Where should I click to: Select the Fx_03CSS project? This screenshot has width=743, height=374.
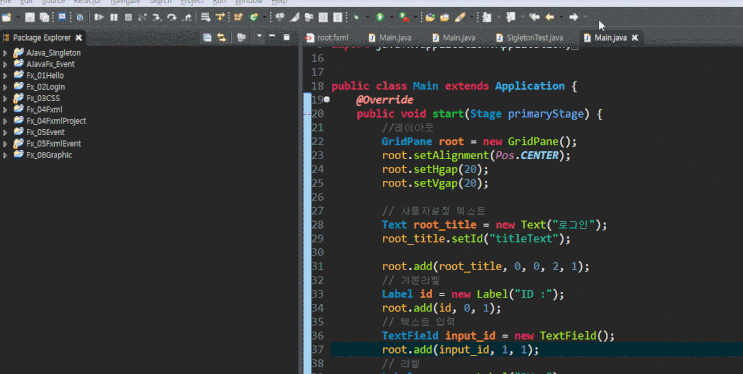pyautogui.click(x=43, y=98)
